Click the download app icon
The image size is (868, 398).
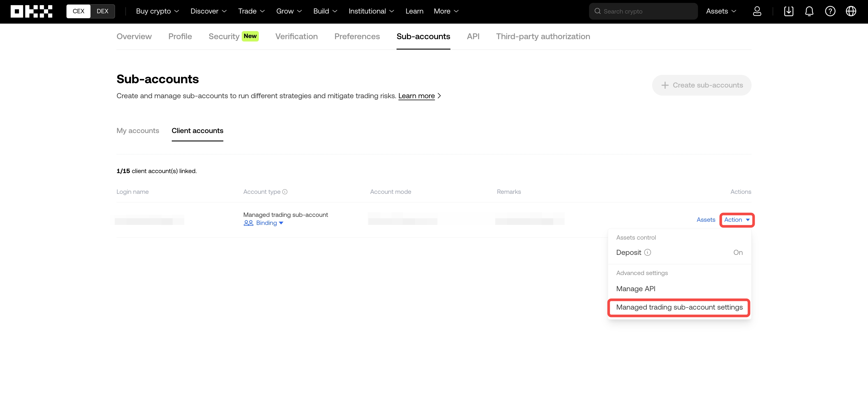[x=788, y=11]
